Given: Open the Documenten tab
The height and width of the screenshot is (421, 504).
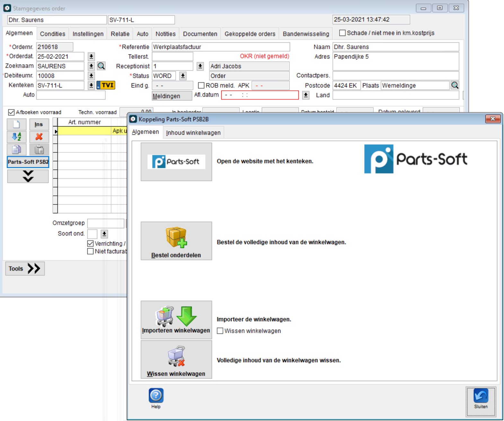Looking at the screenshot, I should coord(200,34).
